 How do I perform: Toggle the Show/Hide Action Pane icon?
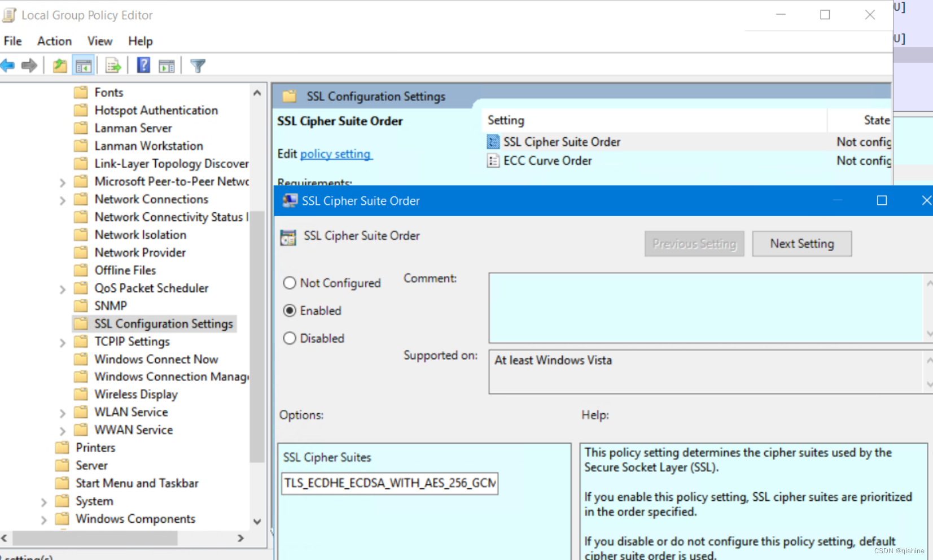(x=166, y=65)
